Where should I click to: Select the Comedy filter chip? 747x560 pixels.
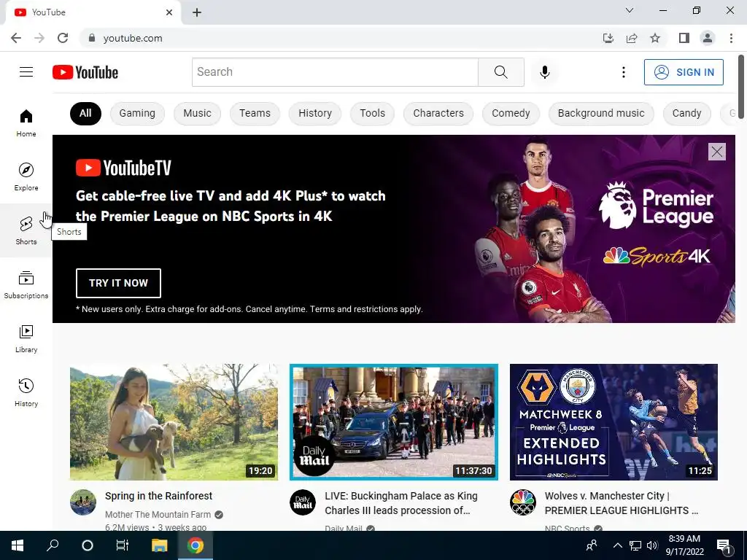(x=511, y=113)
